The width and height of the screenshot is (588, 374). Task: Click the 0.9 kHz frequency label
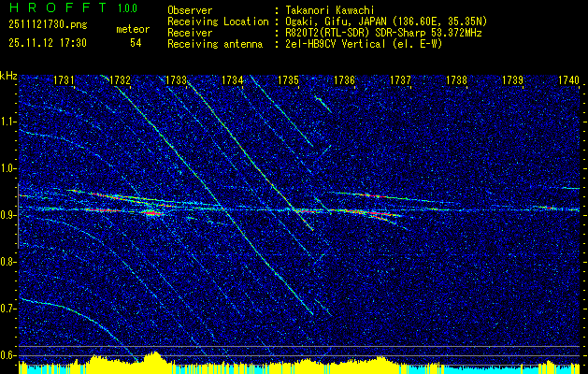pos(9,215)
